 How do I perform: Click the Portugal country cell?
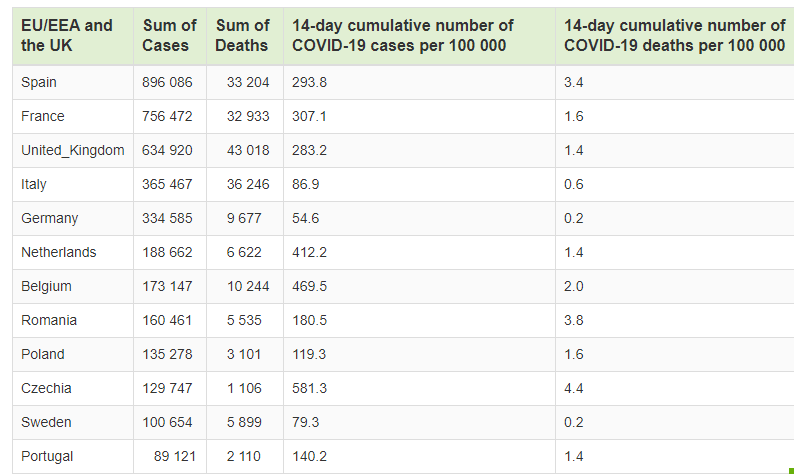tap(47, 456)
